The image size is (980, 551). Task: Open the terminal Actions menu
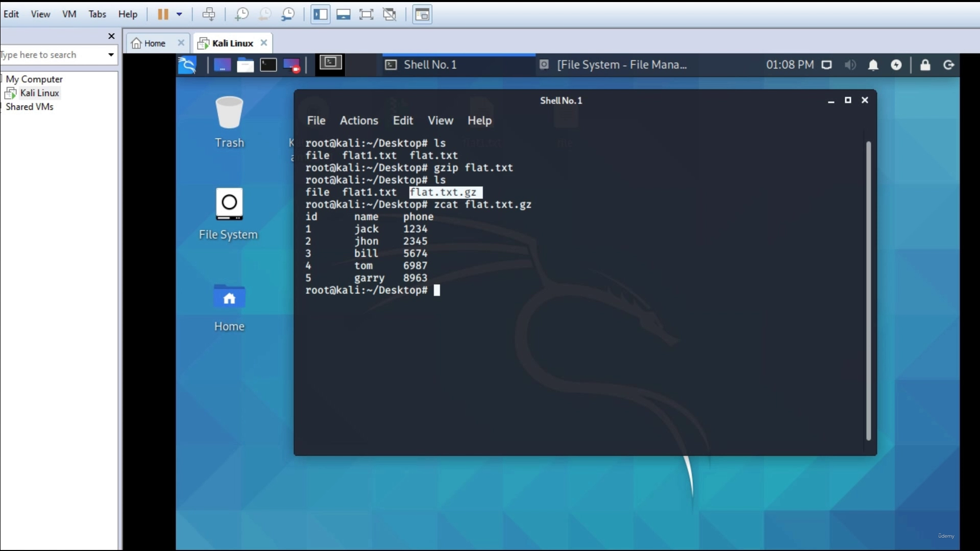pyautogui.click(x=359, y=120)
